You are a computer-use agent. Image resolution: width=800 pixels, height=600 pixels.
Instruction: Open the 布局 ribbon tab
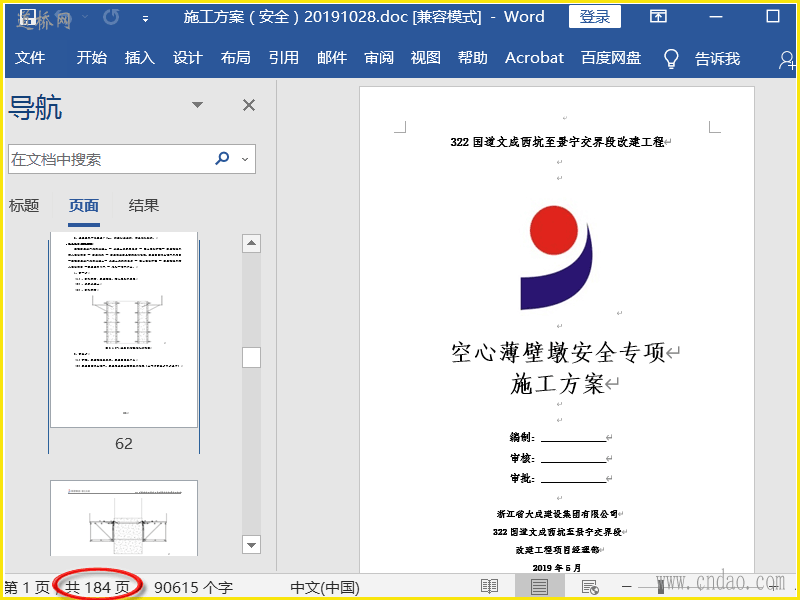point(236,58)
